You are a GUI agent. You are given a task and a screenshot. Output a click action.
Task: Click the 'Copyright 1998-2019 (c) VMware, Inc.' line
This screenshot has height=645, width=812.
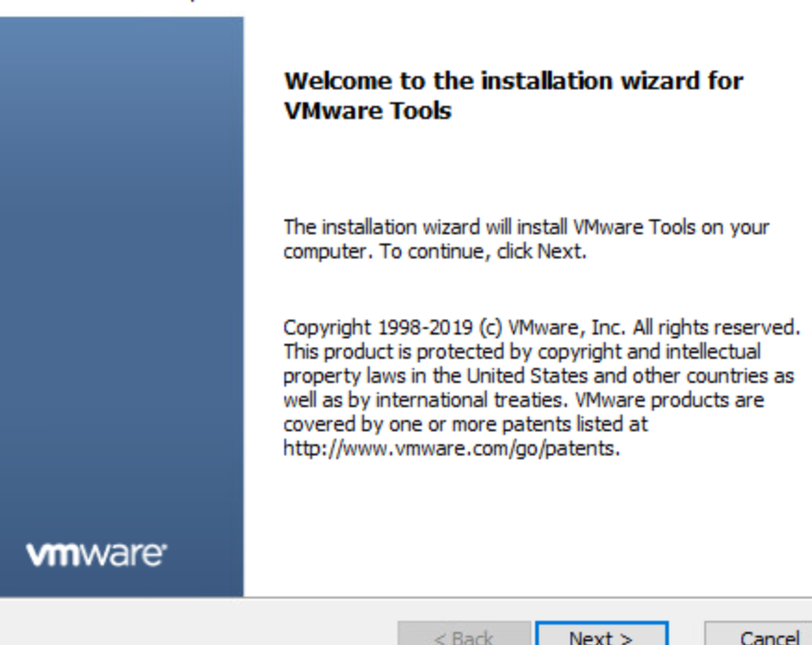pyautogui.click(x=542, y=327)
